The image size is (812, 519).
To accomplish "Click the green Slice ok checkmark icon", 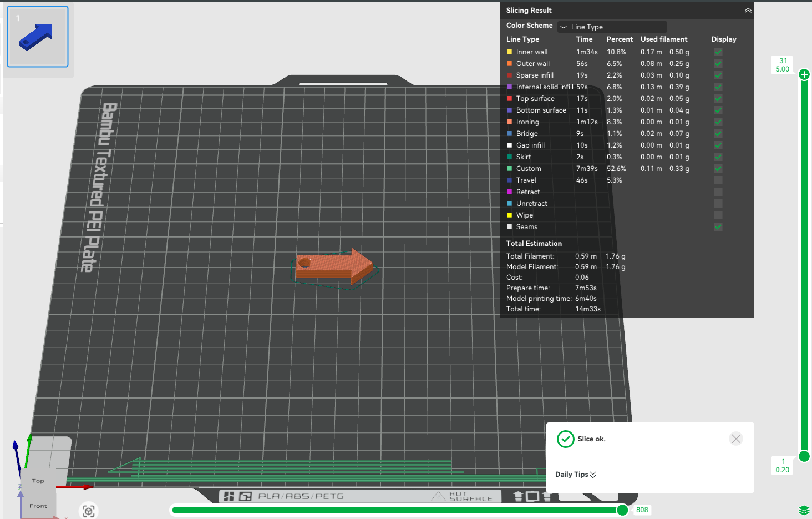I will [x=565, y=439].
